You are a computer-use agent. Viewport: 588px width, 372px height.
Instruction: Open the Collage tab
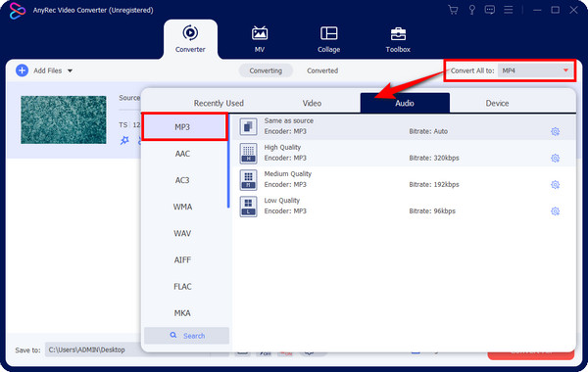click(x=329, y=39)
